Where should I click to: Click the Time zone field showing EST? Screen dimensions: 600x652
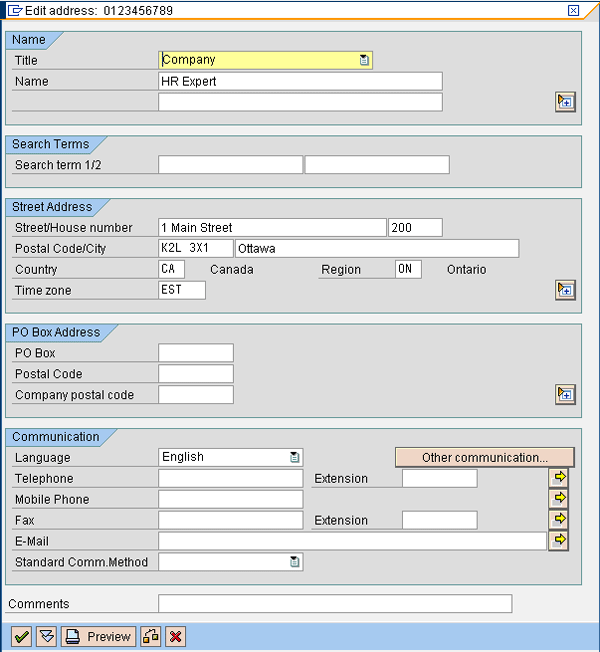tap(182, 290)
